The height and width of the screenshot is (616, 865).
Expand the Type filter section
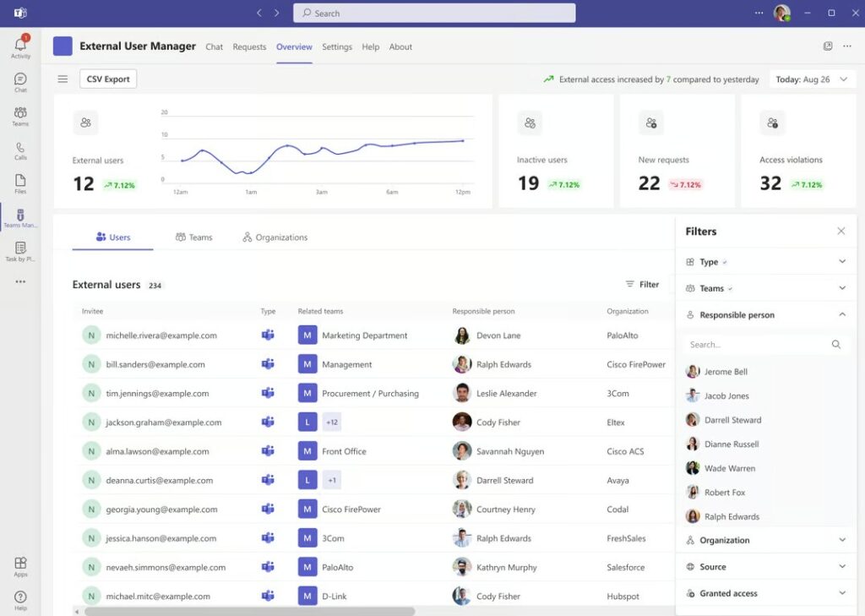point(765,262)
